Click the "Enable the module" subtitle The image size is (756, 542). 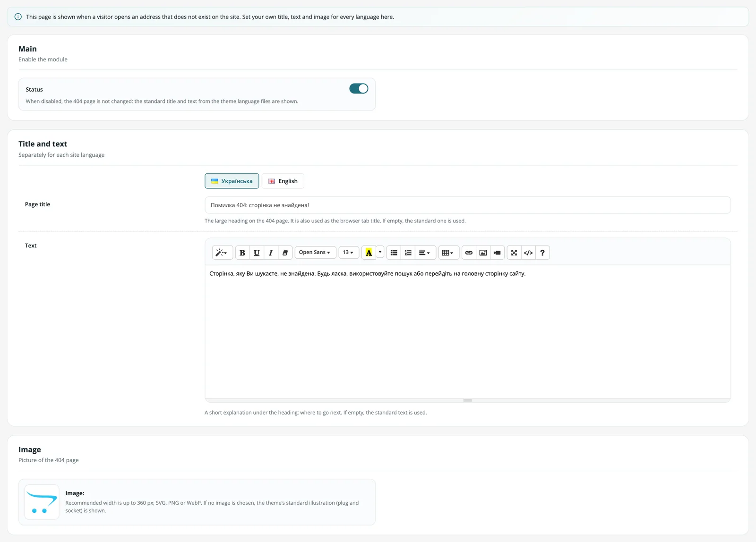click(x=43, y=59)
